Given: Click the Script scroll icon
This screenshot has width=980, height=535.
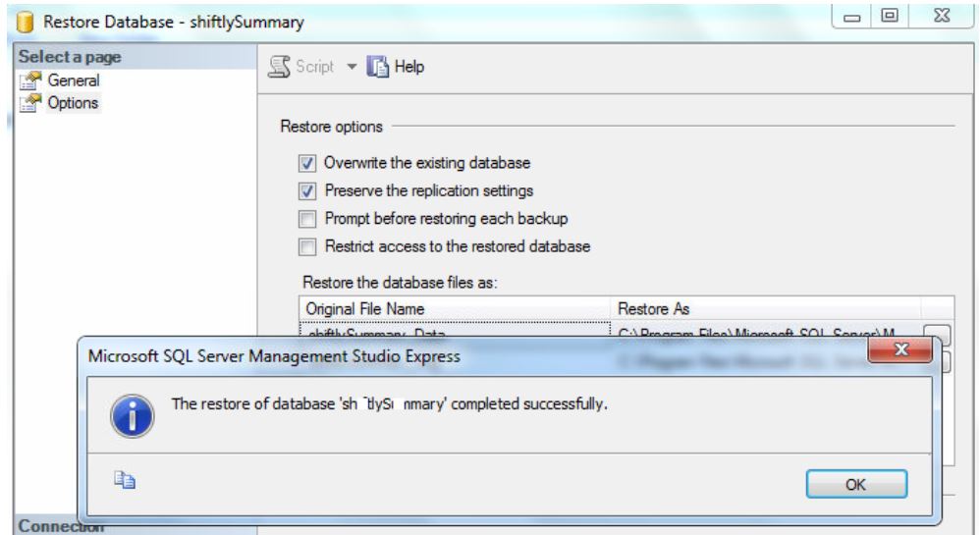Looking at the screenshot, I should click(279, 66).
